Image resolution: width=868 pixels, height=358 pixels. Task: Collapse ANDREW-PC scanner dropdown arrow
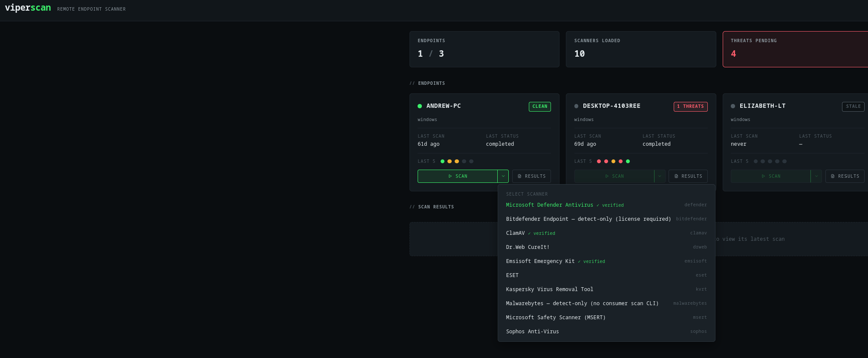[x=503, y=176]
